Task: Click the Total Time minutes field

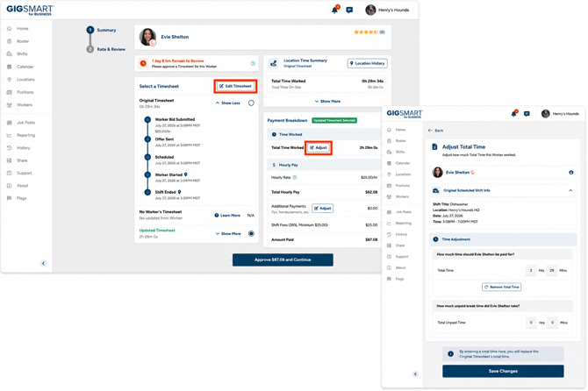Action: click(x=552, y=270)
